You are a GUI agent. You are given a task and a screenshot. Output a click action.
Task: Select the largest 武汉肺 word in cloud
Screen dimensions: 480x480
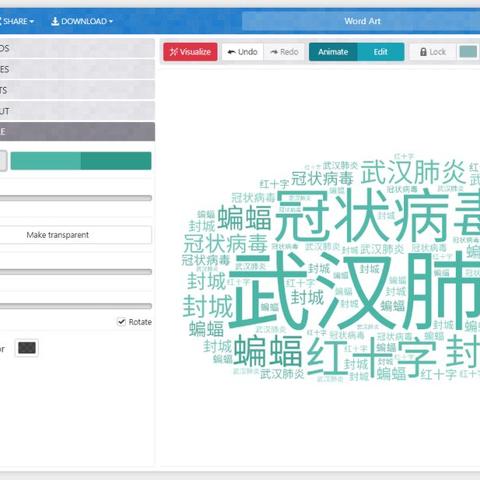(355, 290)
